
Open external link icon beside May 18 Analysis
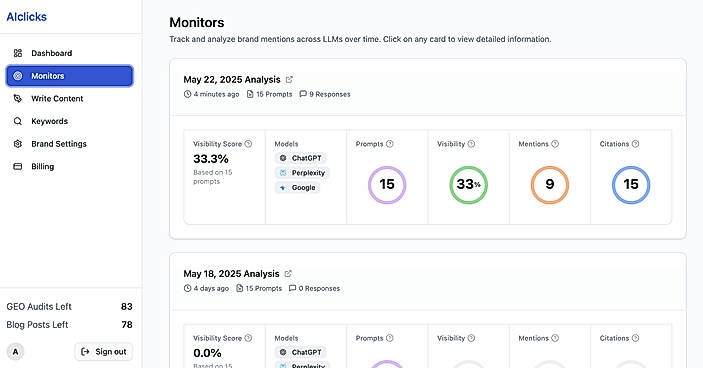[288, 273]
